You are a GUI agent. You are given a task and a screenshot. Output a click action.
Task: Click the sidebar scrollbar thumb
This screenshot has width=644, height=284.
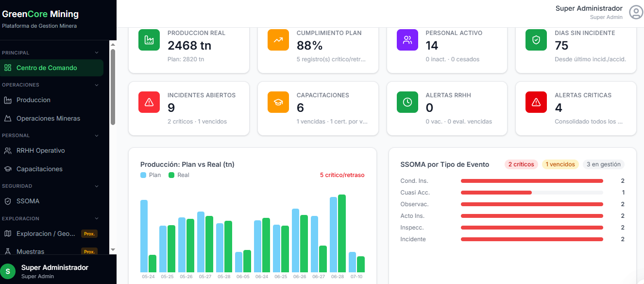click(113, 87)
